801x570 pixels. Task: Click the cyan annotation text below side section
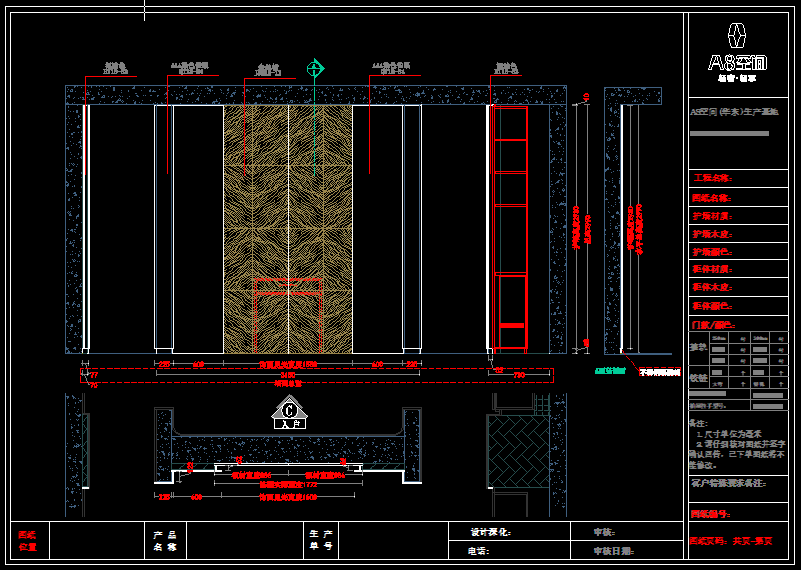609,370
